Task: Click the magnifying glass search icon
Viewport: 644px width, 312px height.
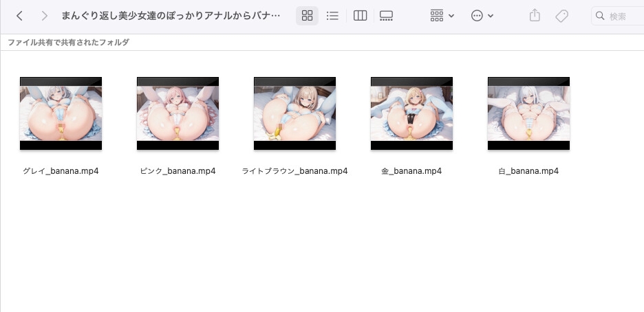Action: coord(600,16)
